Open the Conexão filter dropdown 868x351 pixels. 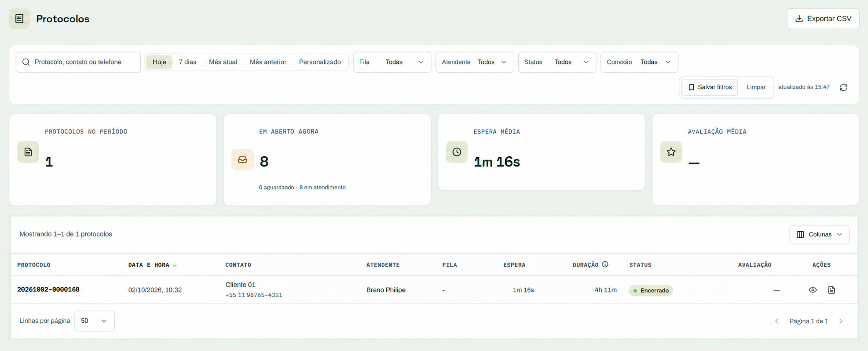pyautogui.click(x=639, y=62)
